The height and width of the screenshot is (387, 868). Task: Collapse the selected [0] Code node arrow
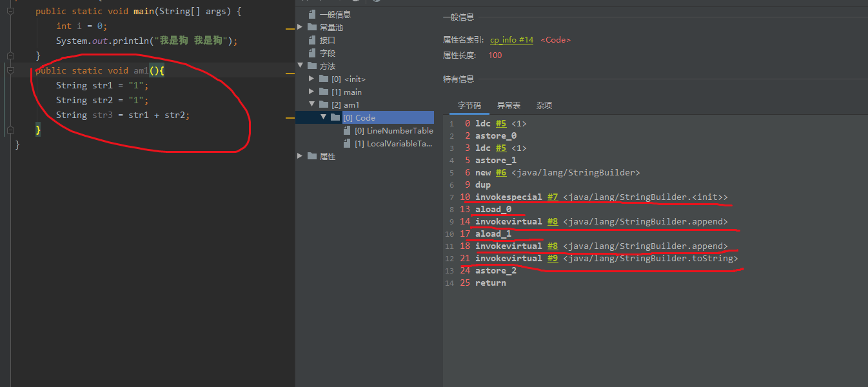(x=324, y=117)
